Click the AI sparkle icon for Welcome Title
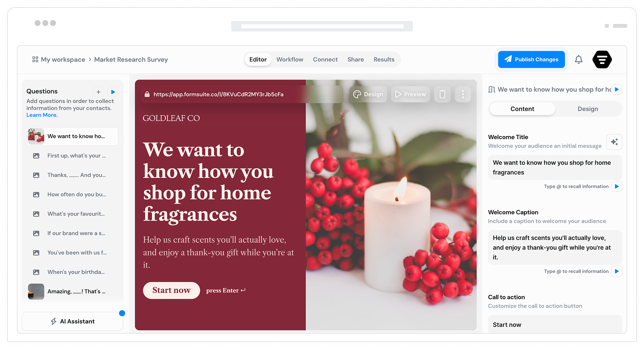This screenshot has height=349, width=644. [614, 142]
